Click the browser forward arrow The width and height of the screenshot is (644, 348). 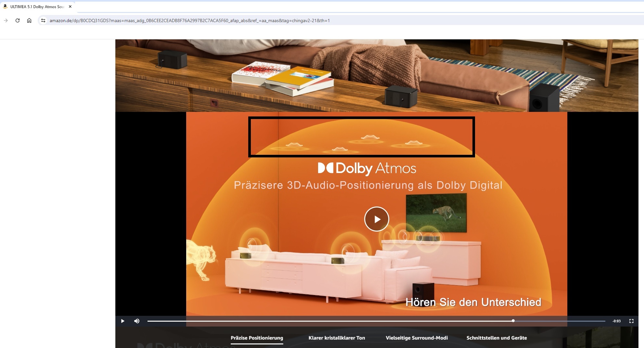coord(6,20)
